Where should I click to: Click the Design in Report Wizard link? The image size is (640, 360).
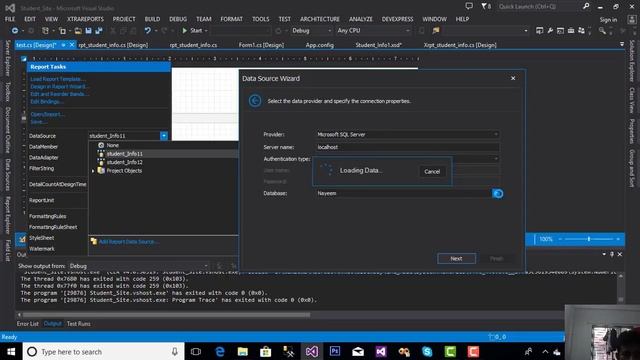[x=59, y=87]
